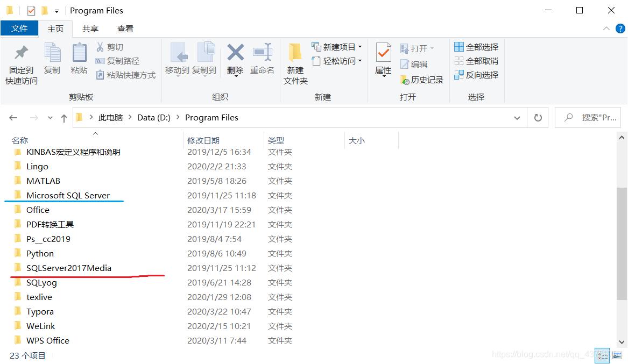Click the Copy (复制) ribbon icon
This screenshot has height=364, width=628.
pos(52,53)
